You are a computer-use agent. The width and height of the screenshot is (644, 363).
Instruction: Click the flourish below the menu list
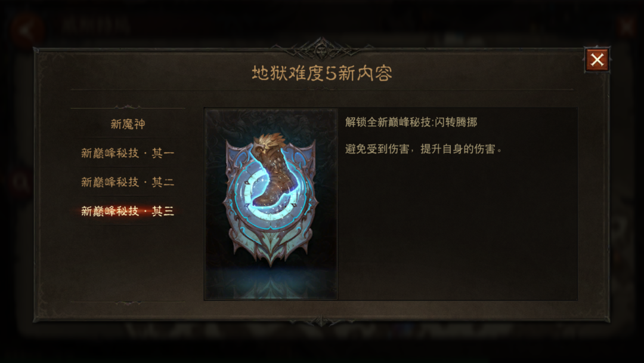[128, 303]
